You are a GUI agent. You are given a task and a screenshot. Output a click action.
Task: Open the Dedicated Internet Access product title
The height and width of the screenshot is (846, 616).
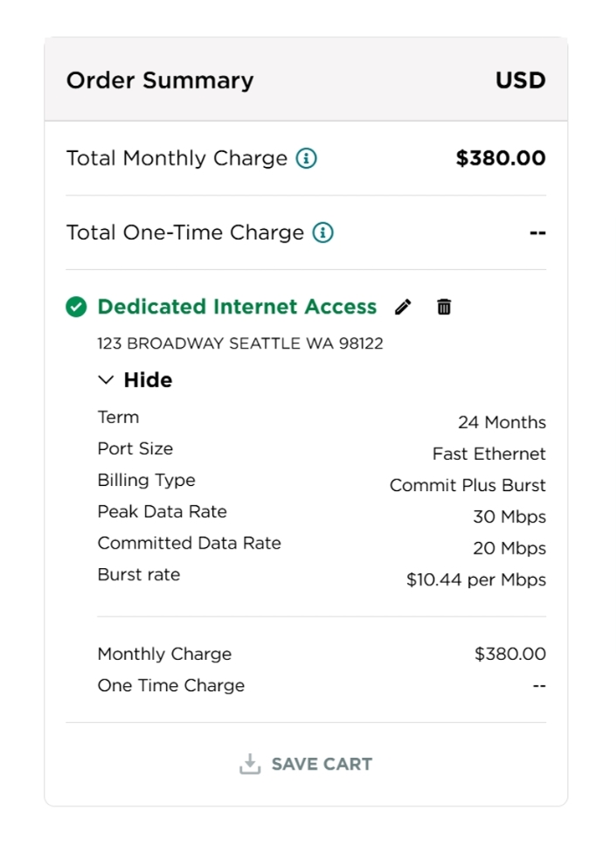(237, 307)
